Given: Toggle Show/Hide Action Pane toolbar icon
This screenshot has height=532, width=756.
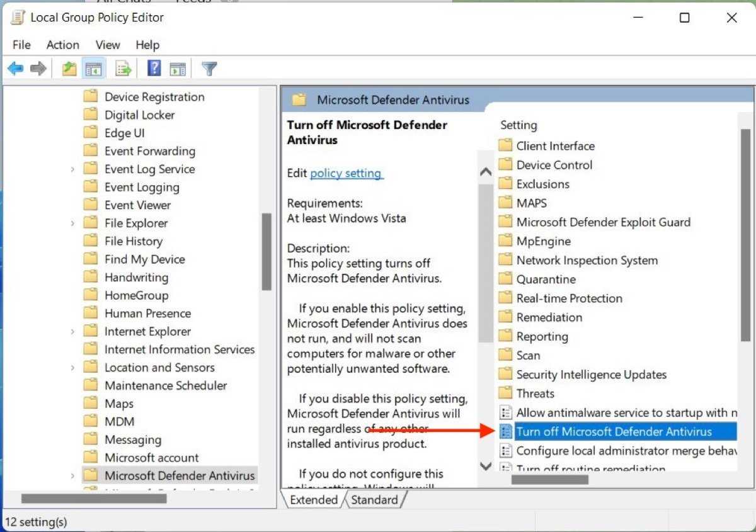Looking at the screenshot, I should (178, 69).
